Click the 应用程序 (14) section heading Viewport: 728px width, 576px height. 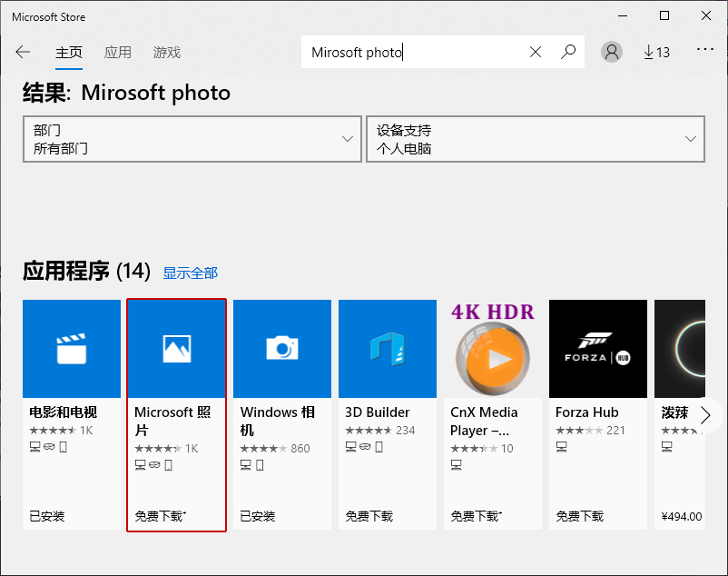tap(87, 272)
